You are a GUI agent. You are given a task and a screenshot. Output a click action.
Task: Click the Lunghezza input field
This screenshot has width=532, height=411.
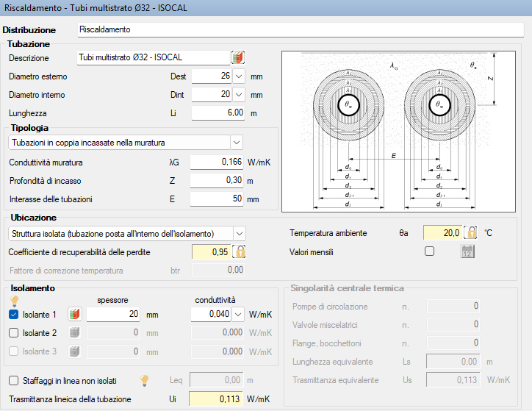[218, 113]
